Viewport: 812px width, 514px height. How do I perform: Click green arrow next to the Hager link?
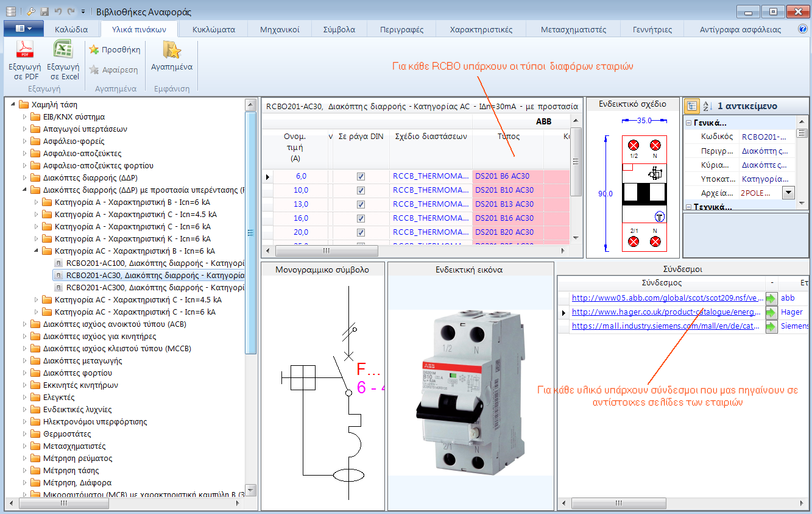click(771, 312)
